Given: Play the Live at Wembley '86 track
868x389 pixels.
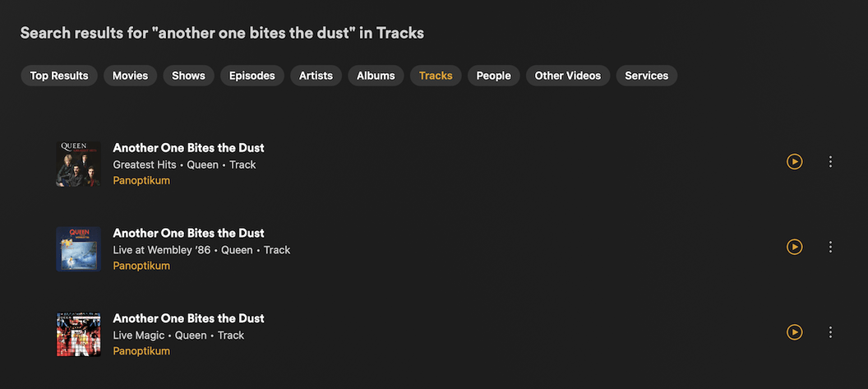Looking at the screenshot, I should [794, 247].
